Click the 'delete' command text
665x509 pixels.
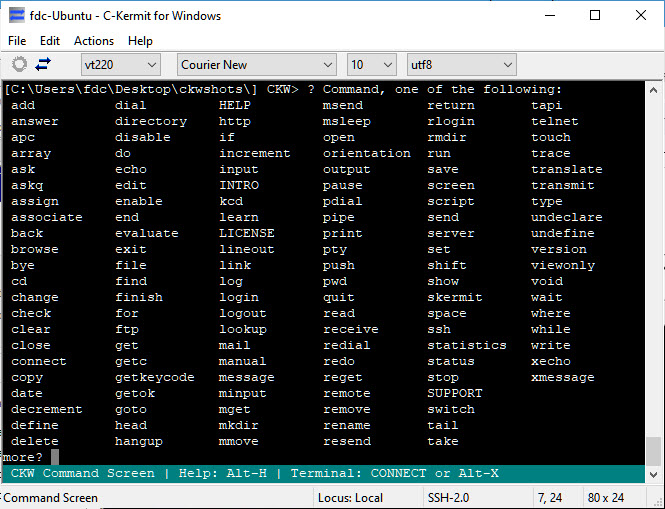click(35, 441)
